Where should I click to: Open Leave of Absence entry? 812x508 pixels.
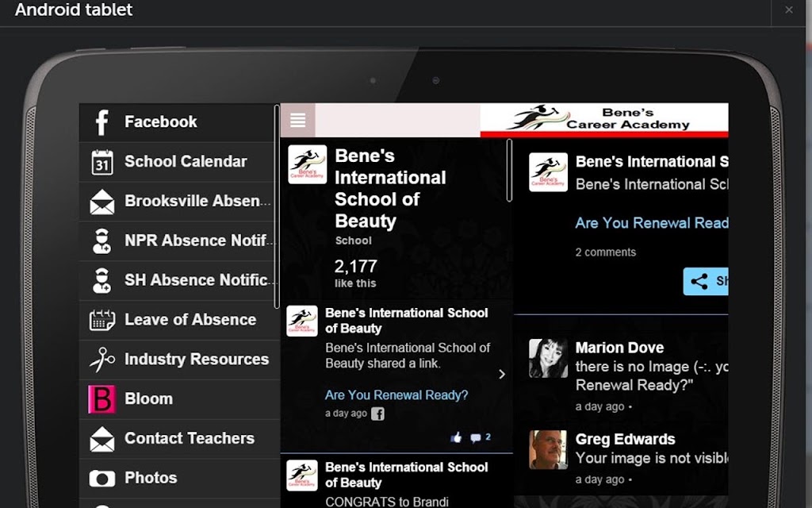[179, 320]
